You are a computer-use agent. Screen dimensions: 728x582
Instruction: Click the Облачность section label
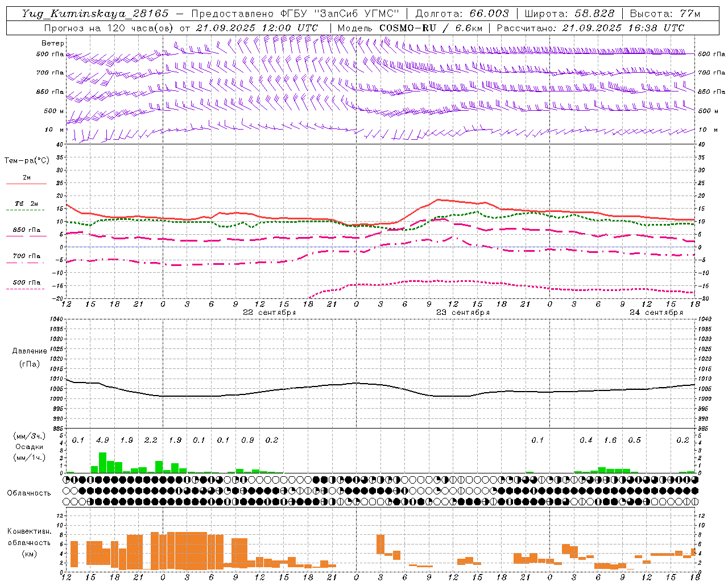[29, 493]
